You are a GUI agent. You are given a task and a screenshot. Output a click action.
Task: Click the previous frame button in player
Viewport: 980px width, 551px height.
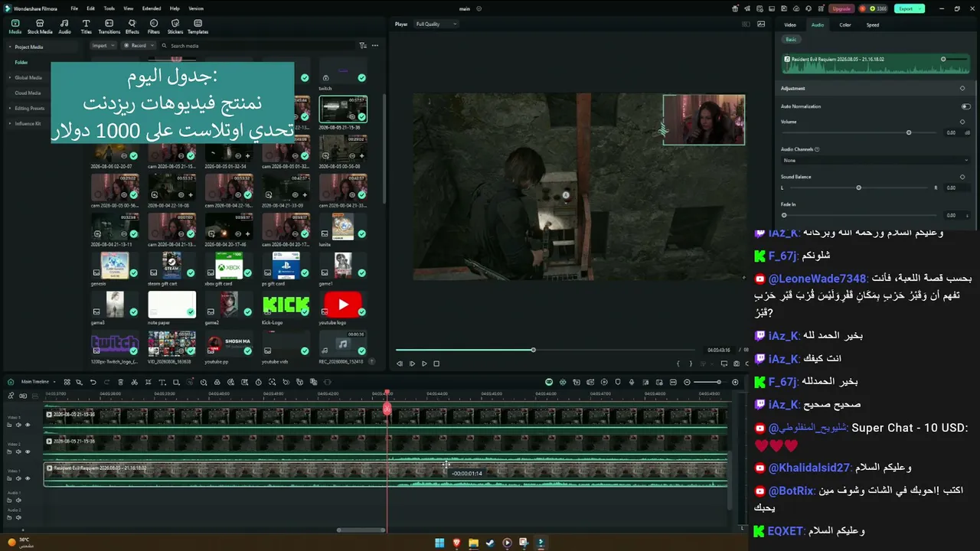[400, 364]
